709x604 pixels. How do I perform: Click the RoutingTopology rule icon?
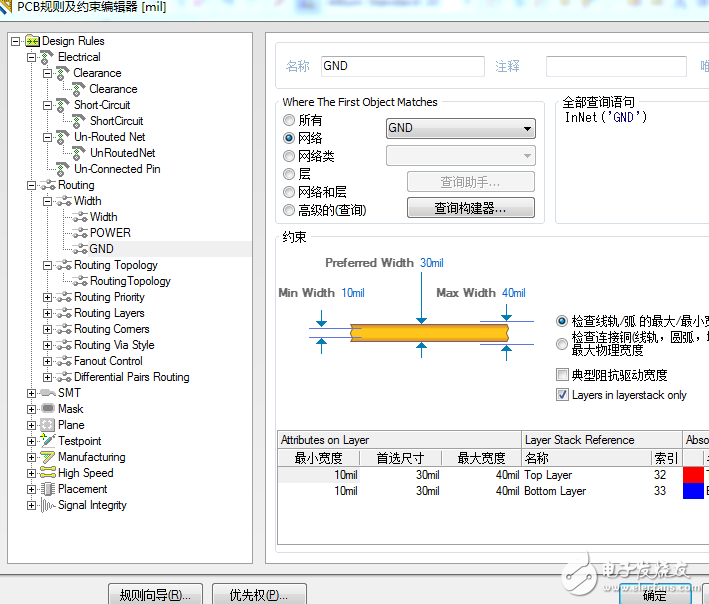click(x=80, y=281)
